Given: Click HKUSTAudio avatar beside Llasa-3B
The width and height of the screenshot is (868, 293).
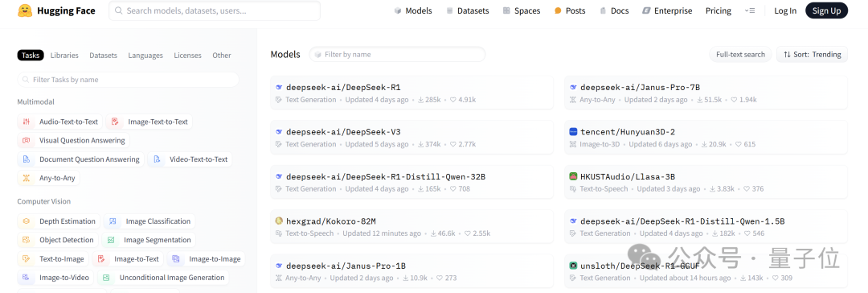Looking at the screenshot, I should tap(574, 176).
